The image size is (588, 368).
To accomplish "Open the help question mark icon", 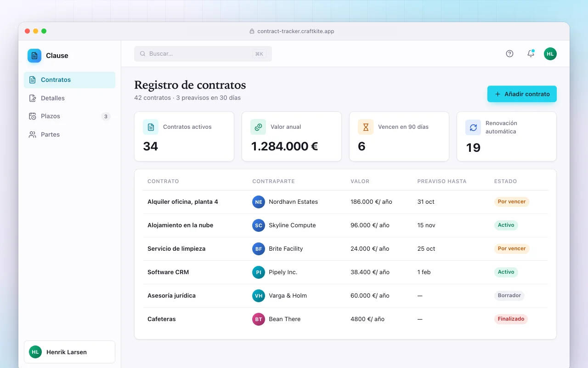I will click(x=509, y=54).
